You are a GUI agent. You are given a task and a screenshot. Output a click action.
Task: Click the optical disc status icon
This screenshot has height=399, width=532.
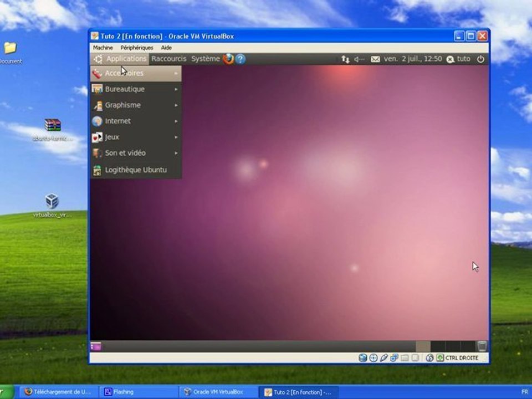pyautogui.click(x=373, y=357)
